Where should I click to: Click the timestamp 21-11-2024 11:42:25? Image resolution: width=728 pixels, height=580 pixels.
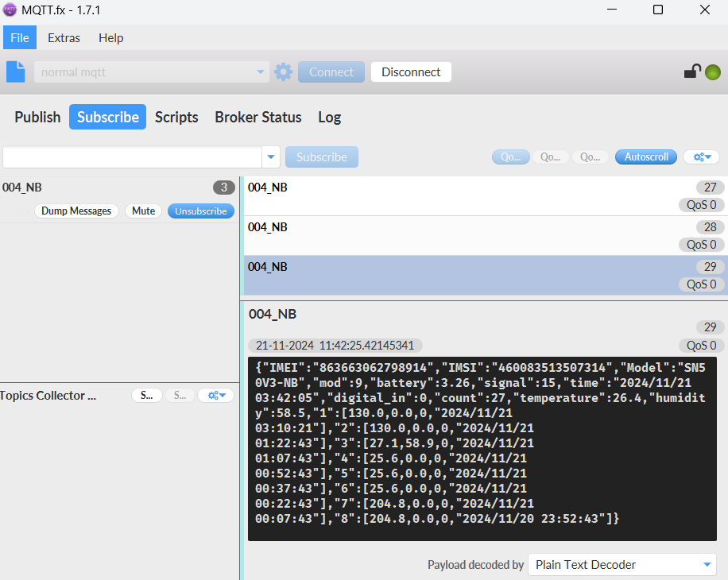(335, 345)
